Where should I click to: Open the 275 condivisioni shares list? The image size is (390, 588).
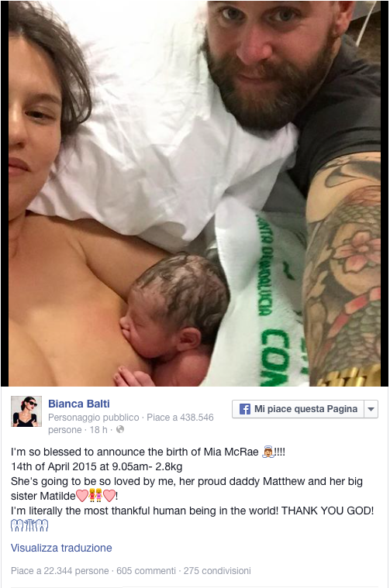217,571
